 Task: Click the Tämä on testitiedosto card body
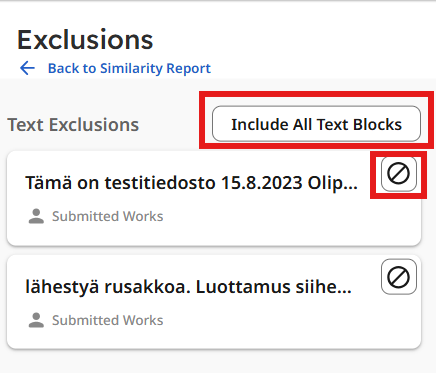(214, 198)
